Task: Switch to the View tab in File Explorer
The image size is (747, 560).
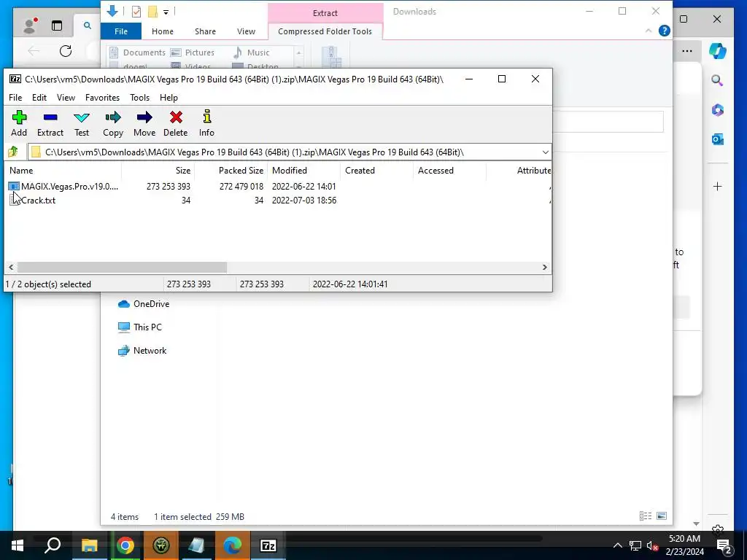Action: tap(247, 31)
